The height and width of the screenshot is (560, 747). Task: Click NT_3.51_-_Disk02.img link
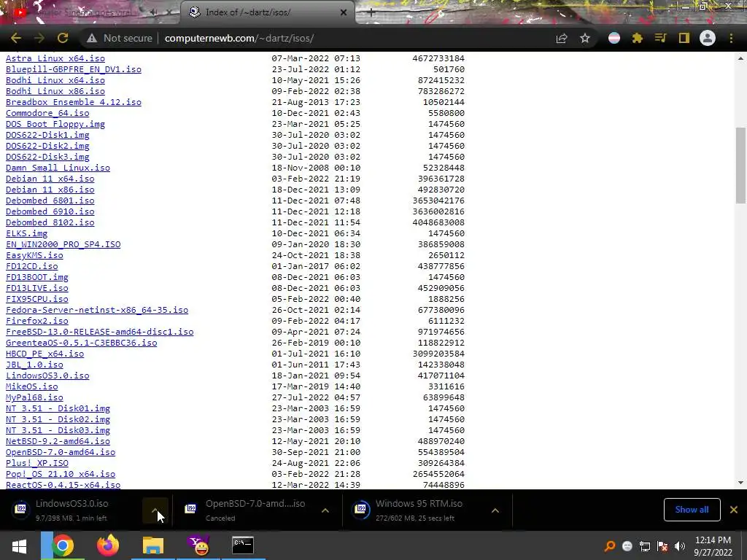point(58,419)
